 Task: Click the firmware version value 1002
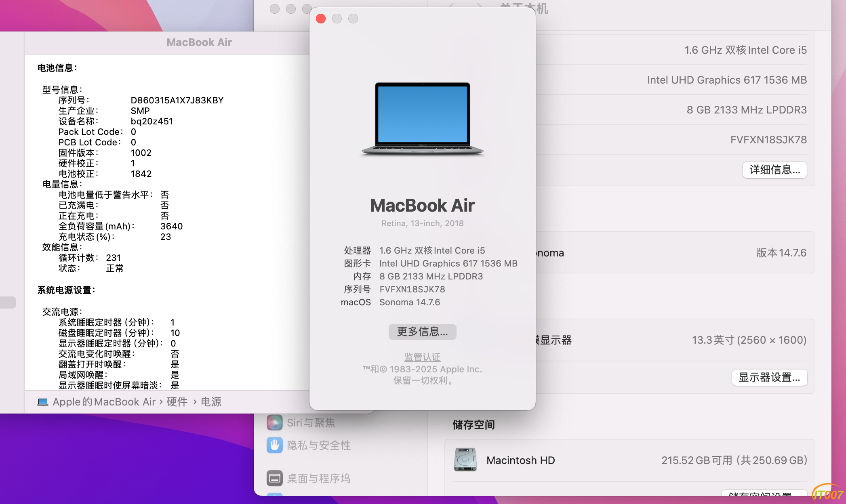pyautogui.click(x=141, y=153)
